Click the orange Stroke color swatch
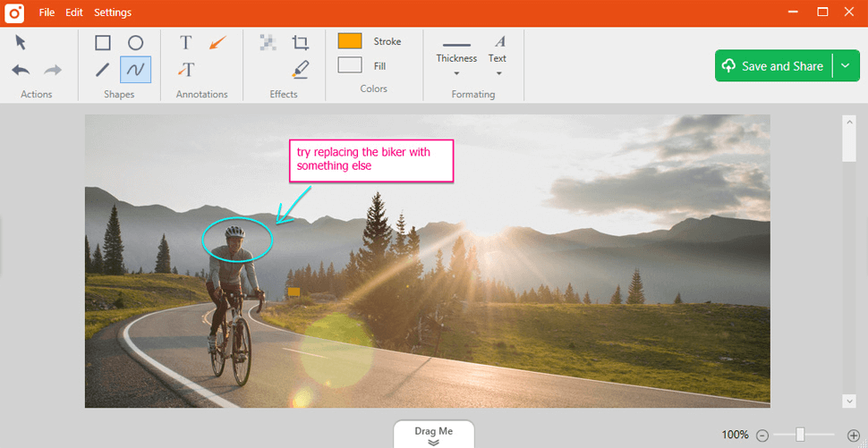The image size is (868, 448). (350, 41)
